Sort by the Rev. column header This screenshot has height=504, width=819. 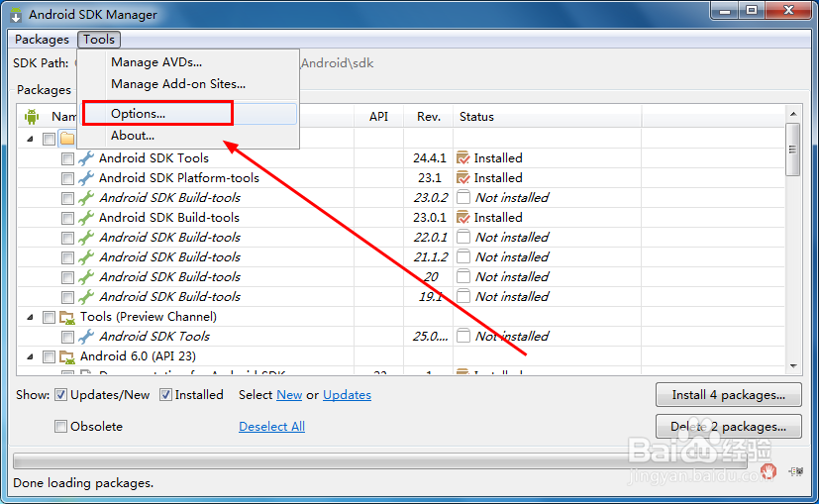click(x=428, y=117)
